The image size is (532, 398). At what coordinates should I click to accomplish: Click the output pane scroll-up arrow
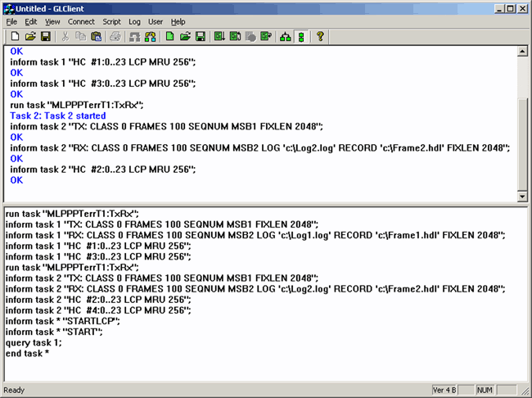(x=522, y=52)
